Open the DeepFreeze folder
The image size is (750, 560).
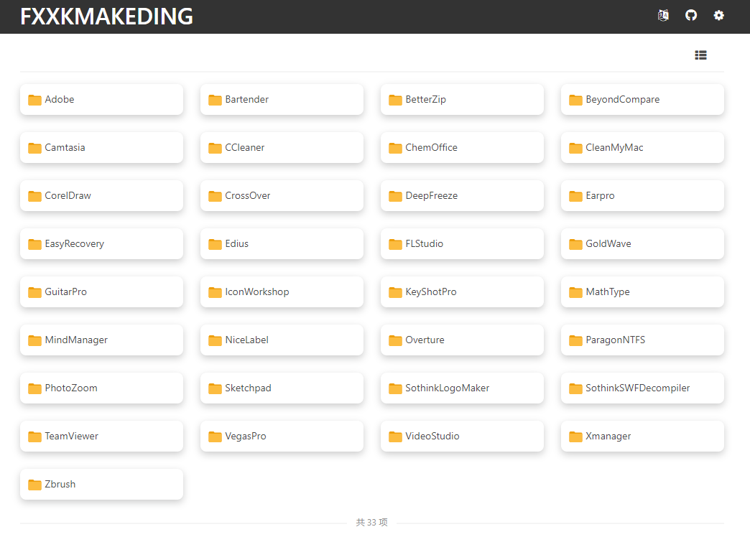click(x=462, y=195)
